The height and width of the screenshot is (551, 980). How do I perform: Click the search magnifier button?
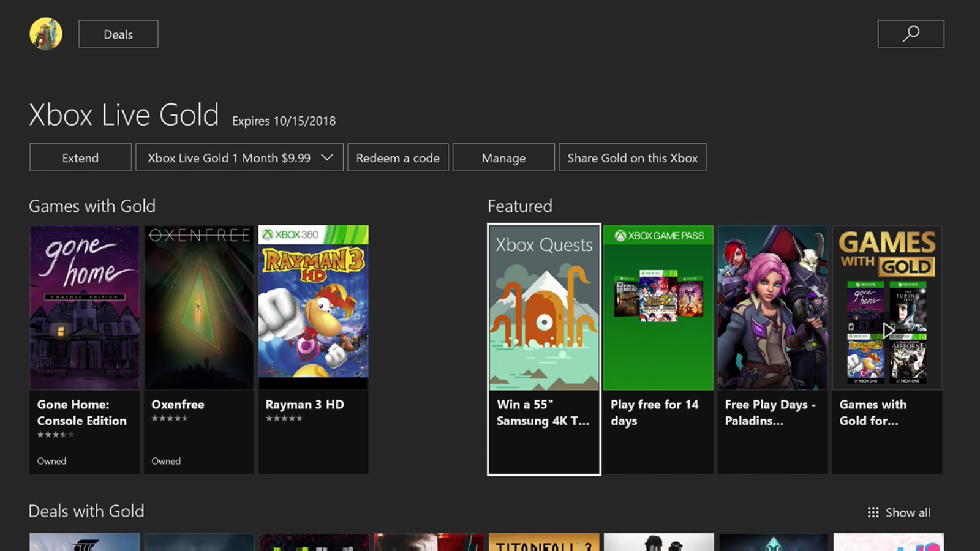coord(911,34)
